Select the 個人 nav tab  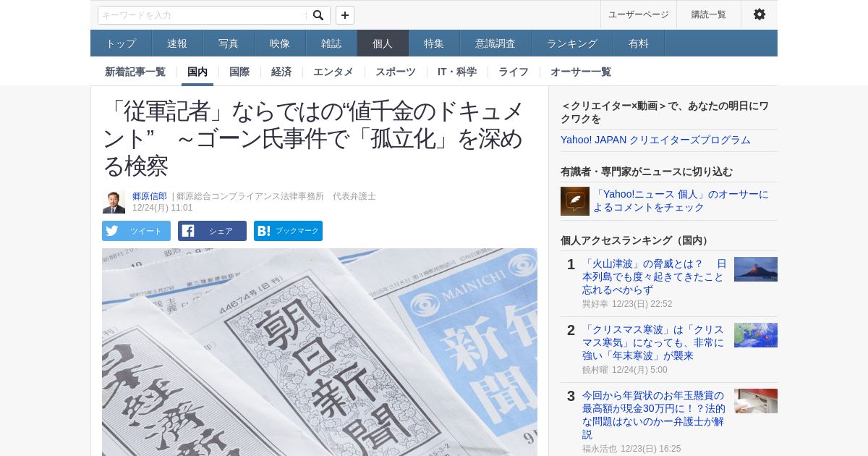(383, 43)
